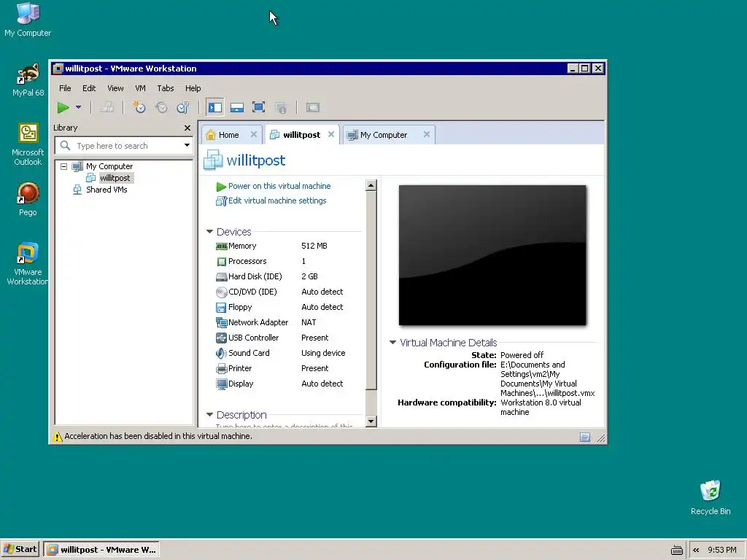Click the Memory device icon

tap(222, 246)
